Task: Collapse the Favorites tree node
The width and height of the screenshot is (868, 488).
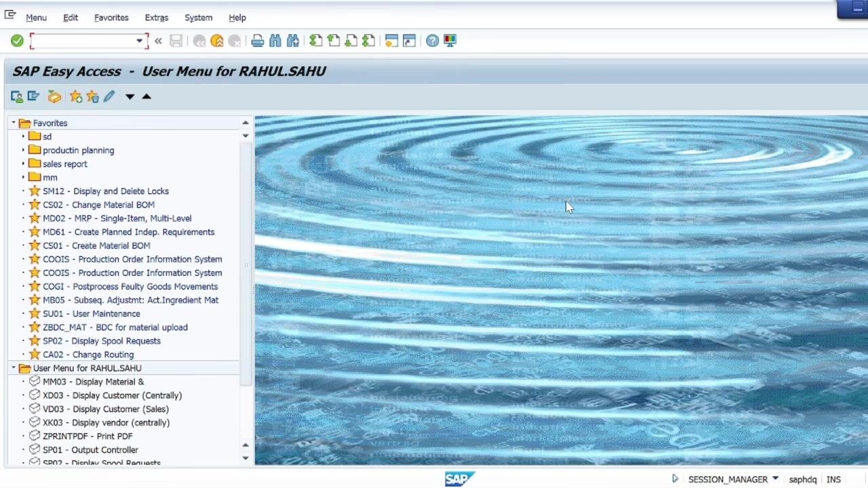Action: click(x=14, y=123)
